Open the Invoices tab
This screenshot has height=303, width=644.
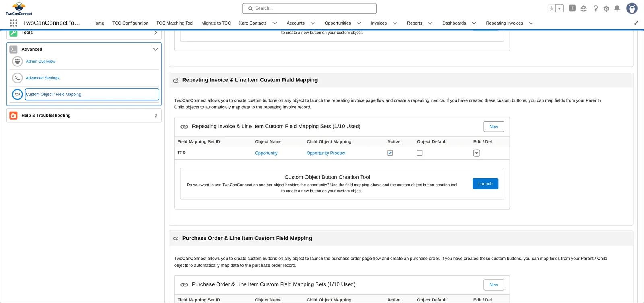[379, 23]
